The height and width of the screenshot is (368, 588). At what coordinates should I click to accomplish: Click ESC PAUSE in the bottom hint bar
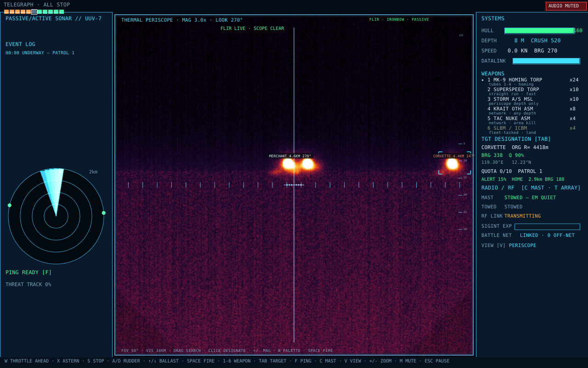(437, 361)
